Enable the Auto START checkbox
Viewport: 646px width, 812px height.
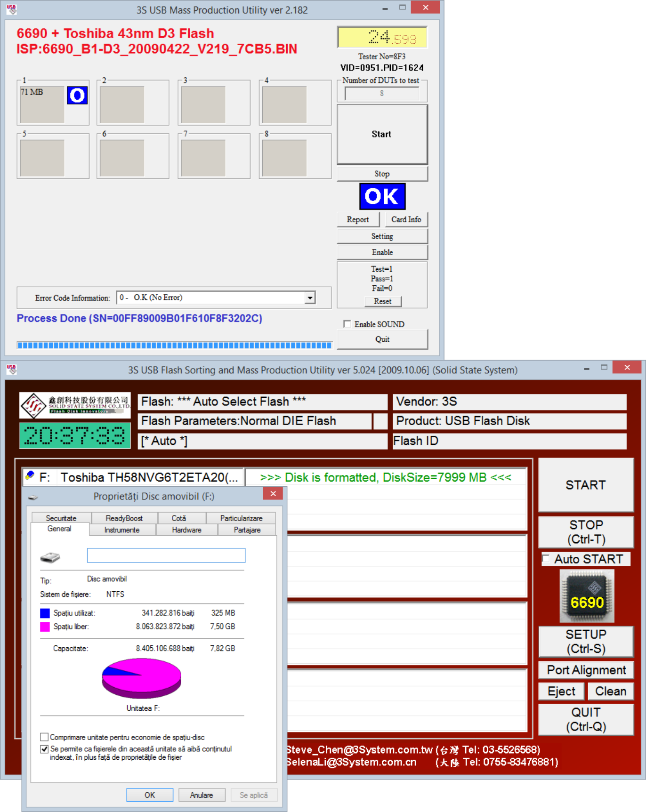546,559
